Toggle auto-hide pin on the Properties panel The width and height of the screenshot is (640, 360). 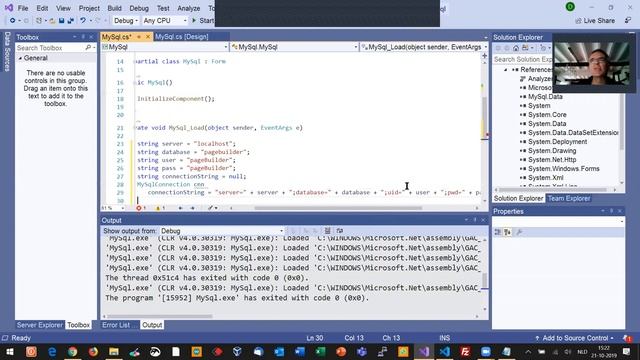pos(611,211)
